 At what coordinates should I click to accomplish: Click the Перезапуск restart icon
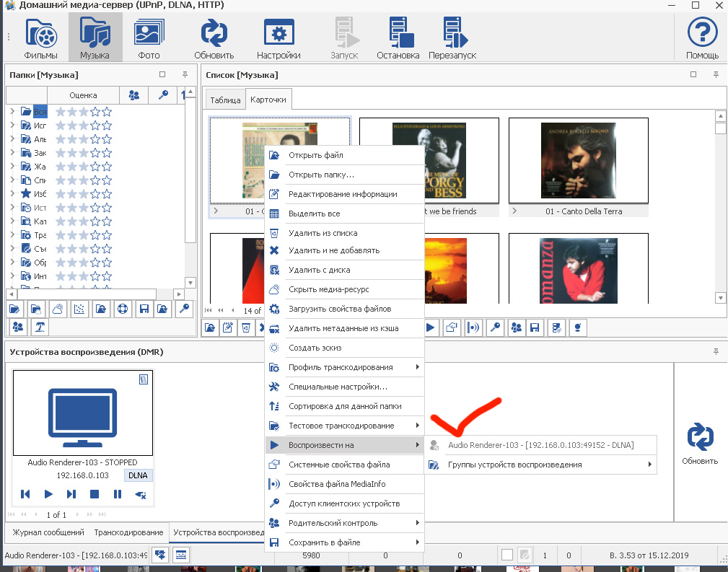452,37
